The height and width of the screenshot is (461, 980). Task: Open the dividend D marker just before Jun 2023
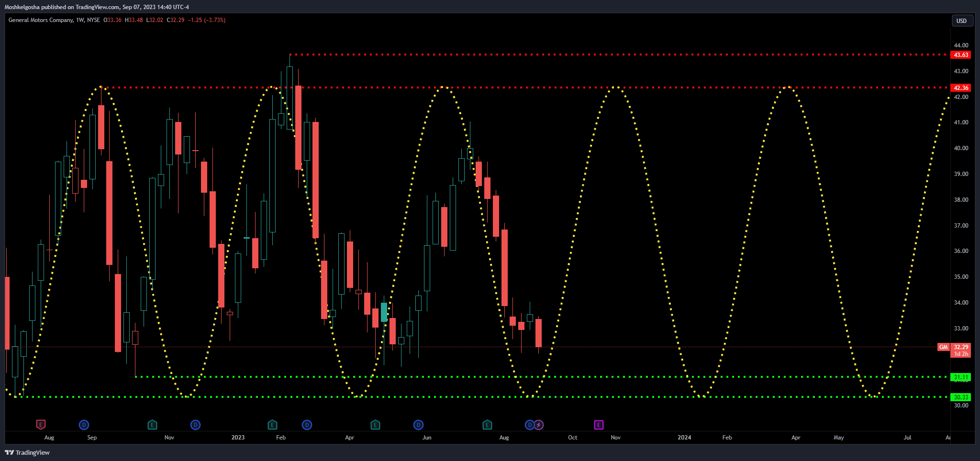[x=418, y=425]
